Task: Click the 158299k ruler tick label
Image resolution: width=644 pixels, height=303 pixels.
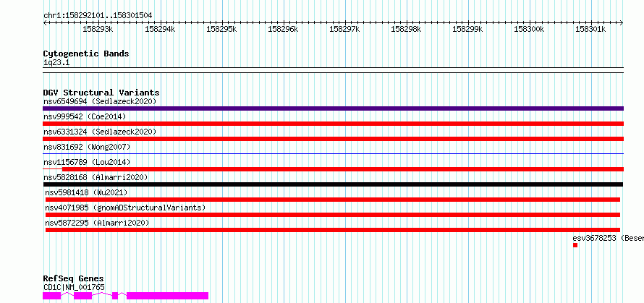Action: [x=467, y=29]
